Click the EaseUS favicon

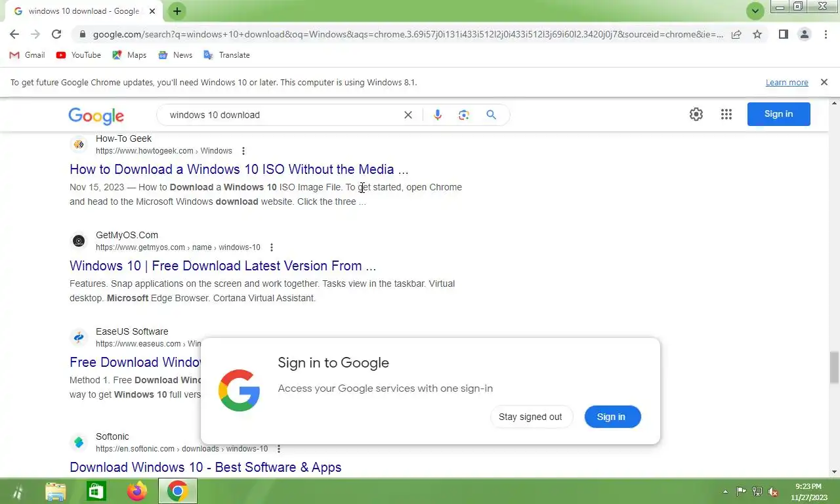79,337
